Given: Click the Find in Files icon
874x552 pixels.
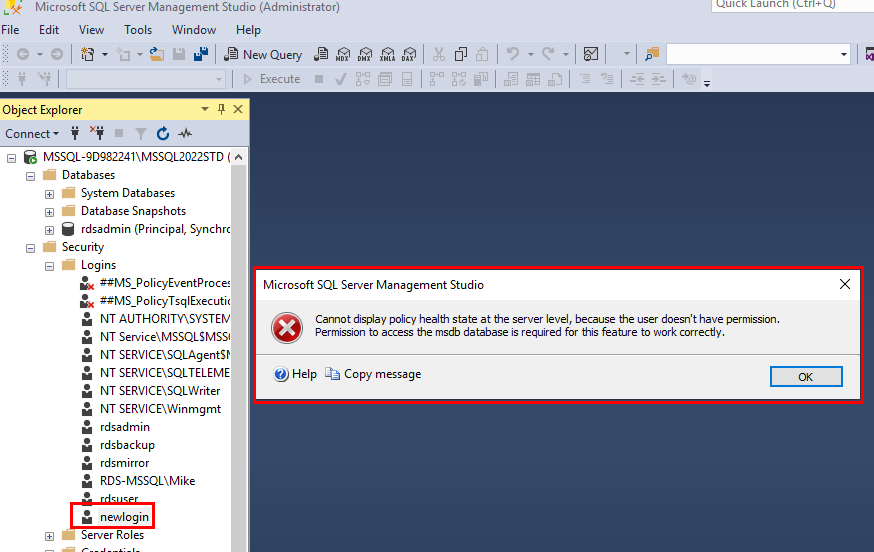Looking at the screenshot, I should [652, 54].
